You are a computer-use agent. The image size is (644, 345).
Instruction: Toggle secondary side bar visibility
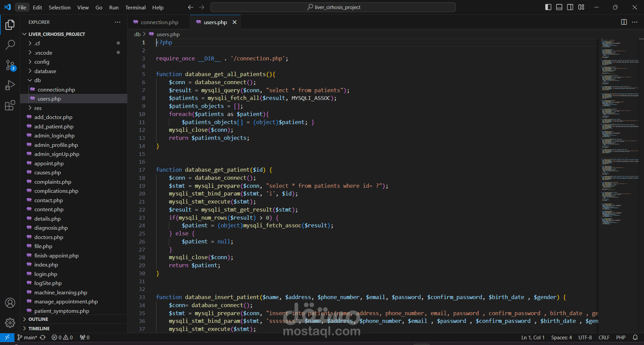pos(570,7)
